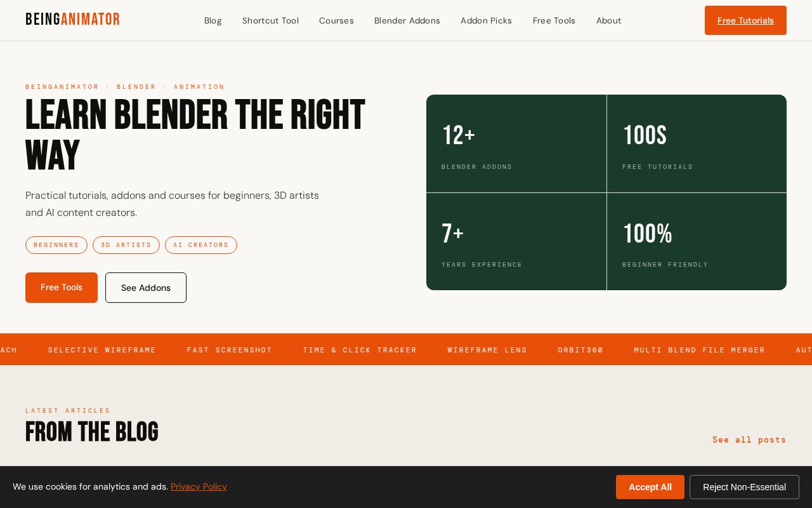Click the From The Blog heading

click(92, 432)
